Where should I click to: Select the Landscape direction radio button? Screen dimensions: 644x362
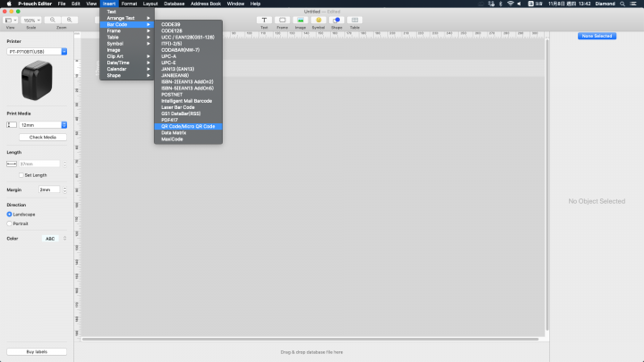point(10,215)
